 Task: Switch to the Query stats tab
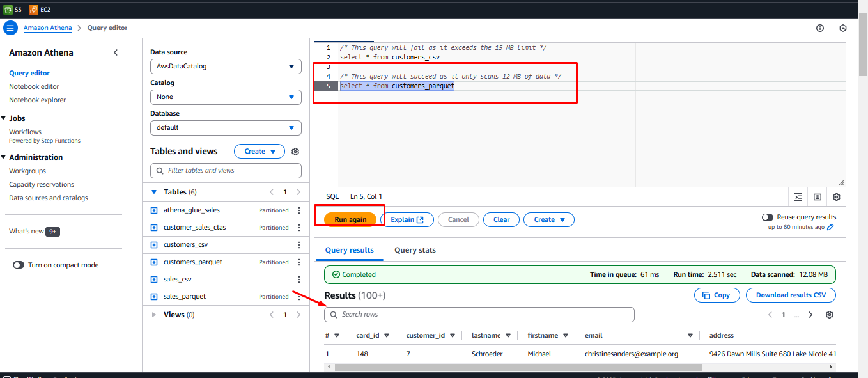415,250
